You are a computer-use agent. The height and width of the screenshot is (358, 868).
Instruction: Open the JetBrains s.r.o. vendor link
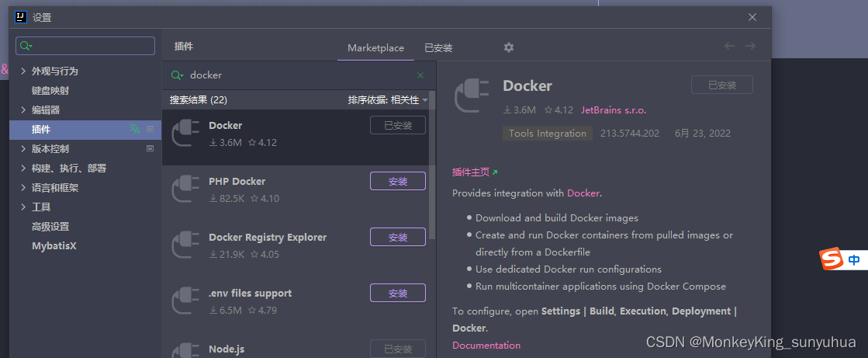(614, 109)
